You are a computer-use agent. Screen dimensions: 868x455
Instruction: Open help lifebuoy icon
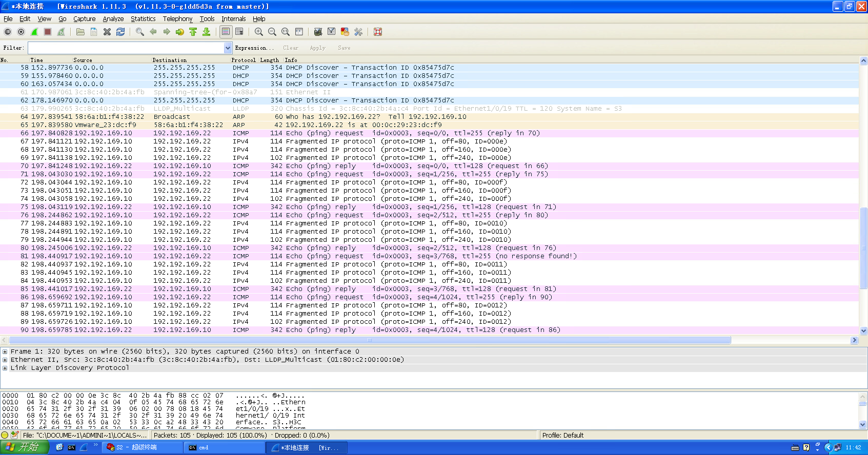click(378, 32)
